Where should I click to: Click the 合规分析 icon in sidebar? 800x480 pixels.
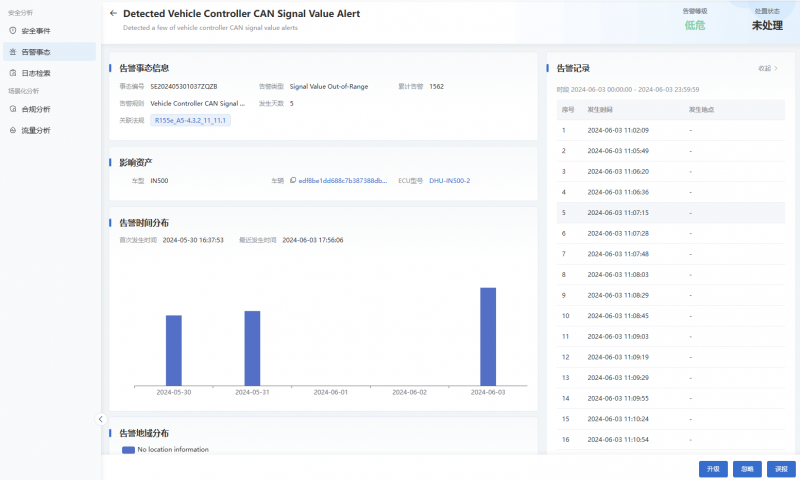(13, 109)
